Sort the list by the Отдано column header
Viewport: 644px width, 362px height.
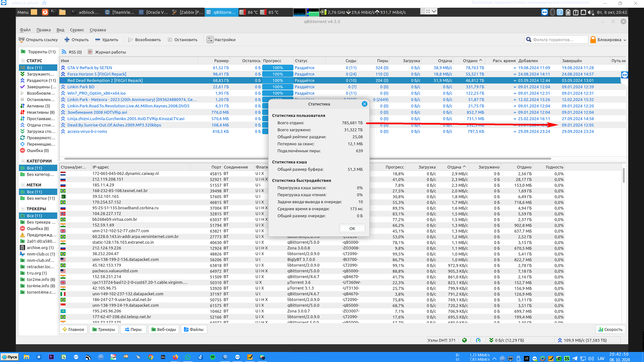tap(470, 61)
